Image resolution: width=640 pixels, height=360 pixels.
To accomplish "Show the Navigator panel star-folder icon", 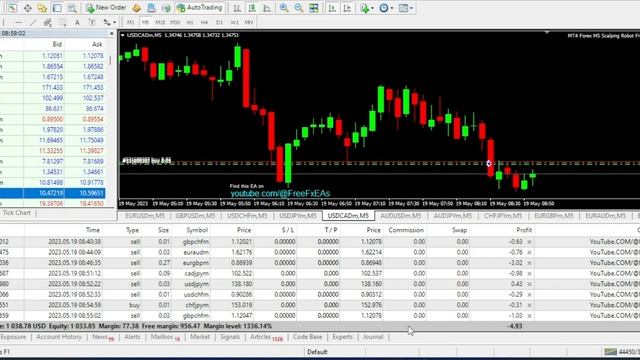I will click(42, 8).
